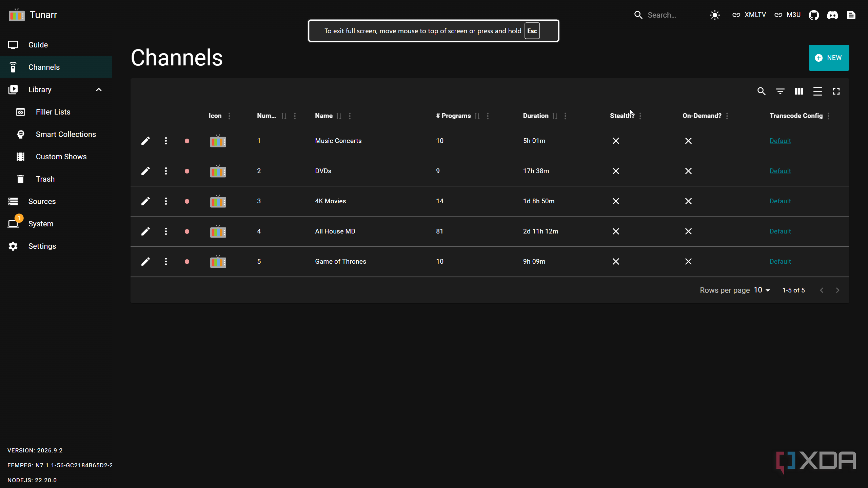The height and width of the screenshot is (488, 868).
Task: Open Filler Lists in sidebar
Action: pos(56,112)
